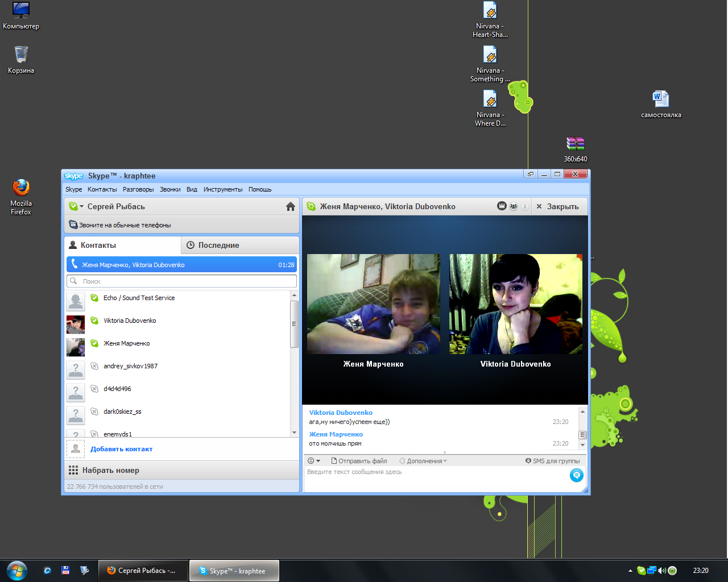Expand the Дополнения extras dropdown
The height and width of the screenshot is (582, 728).
(423, 461)
